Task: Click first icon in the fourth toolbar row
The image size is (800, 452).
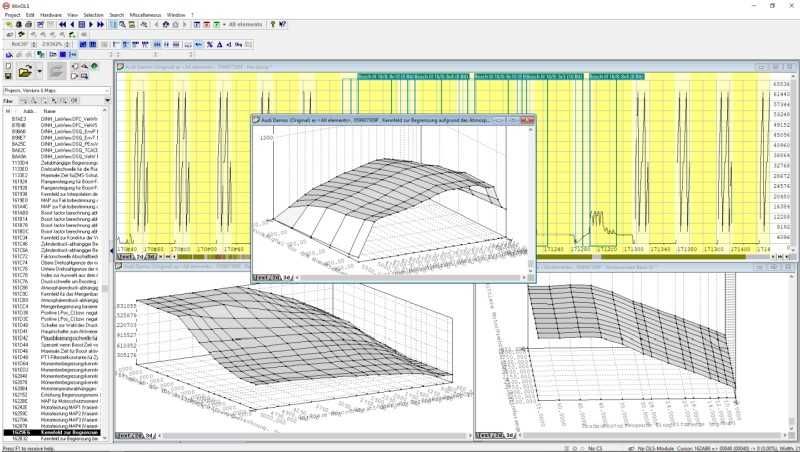Action: click(9, 54)
